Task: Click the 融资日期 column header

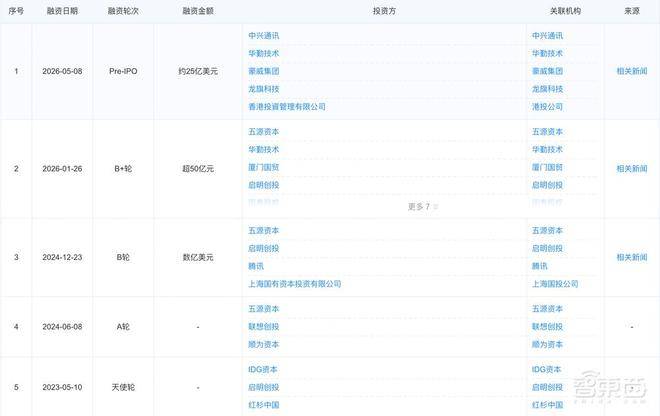Action: [x=62, y=11]
